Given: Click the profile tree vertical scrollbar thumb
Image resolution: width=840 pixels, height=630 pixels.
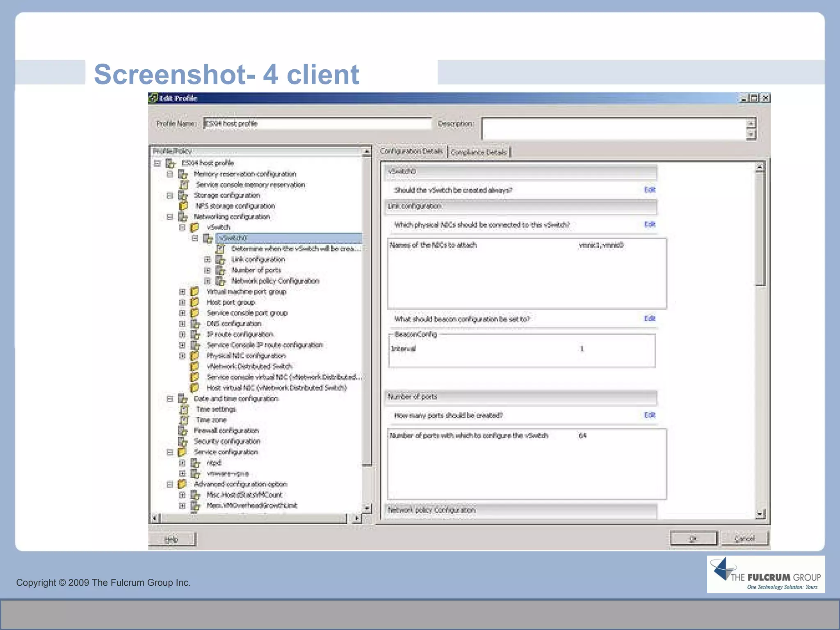Looking at the screenshot, I should pyautogui.click(x=367, y=310).
